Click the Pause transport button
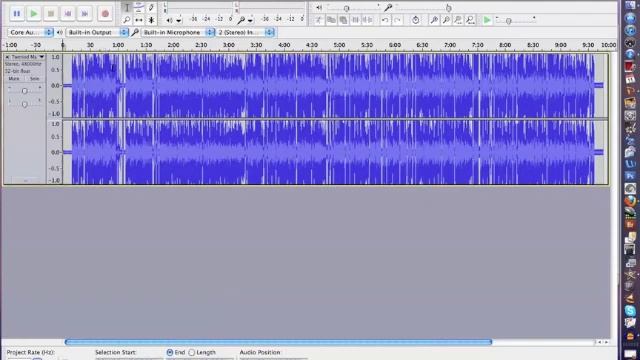The height and width of the screenshot is (360, 640). pos(17,13)
